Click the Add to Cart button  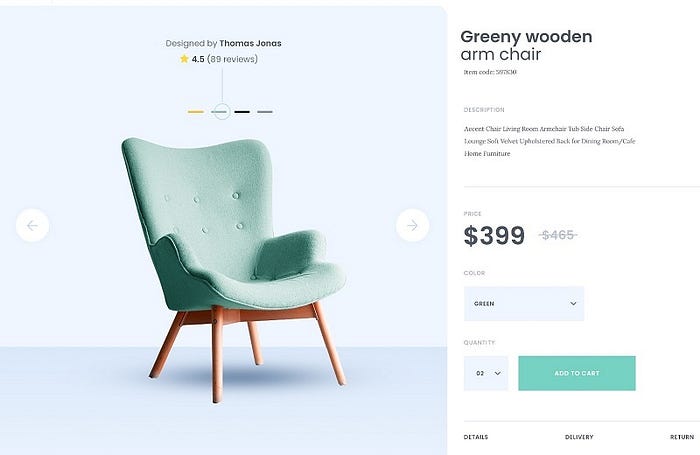[x=577, y=373]
